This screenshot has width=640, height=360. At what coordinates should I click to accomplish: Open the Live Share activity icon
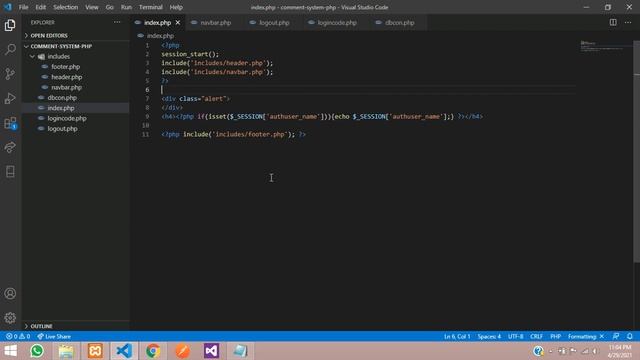[10, 147]
